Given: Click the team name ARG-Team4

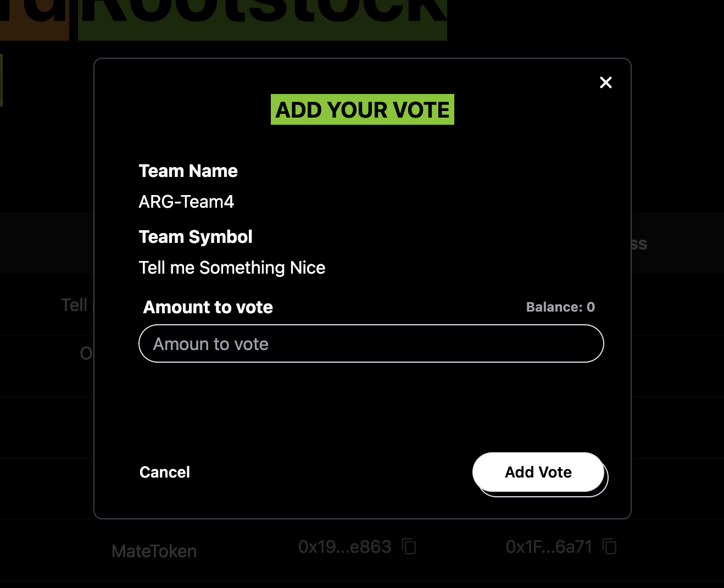Looking at the screenshot, I should [x=186, y=202].
